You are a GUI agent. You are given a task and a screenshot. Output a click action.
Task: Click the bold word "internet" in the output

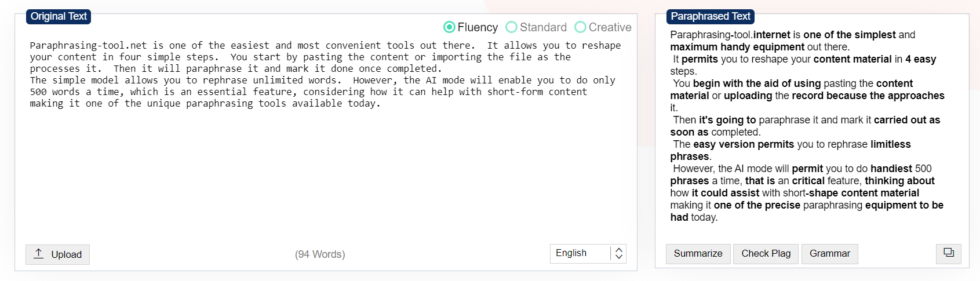[x=771, y=35]
